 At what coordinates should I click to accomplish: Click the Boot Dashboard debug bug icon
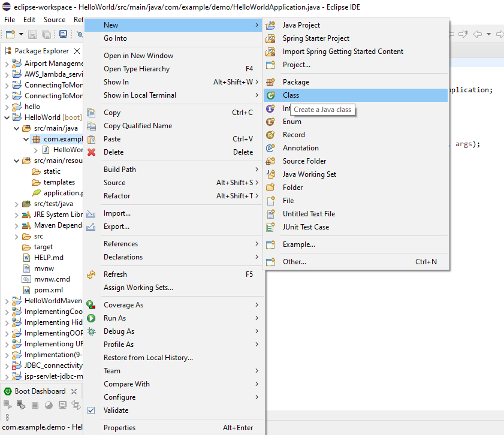click(x=21, y=405)
